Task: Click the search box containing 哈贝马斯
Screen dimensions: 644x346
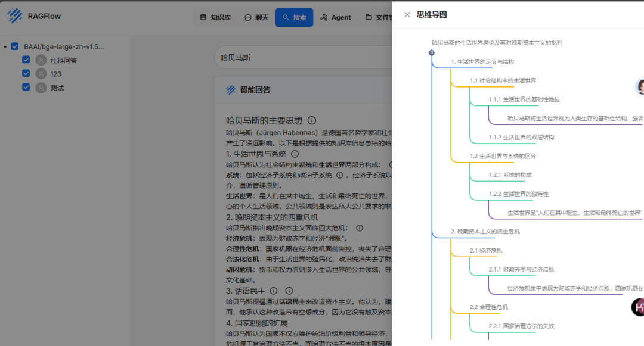Action: click(298, 58)
